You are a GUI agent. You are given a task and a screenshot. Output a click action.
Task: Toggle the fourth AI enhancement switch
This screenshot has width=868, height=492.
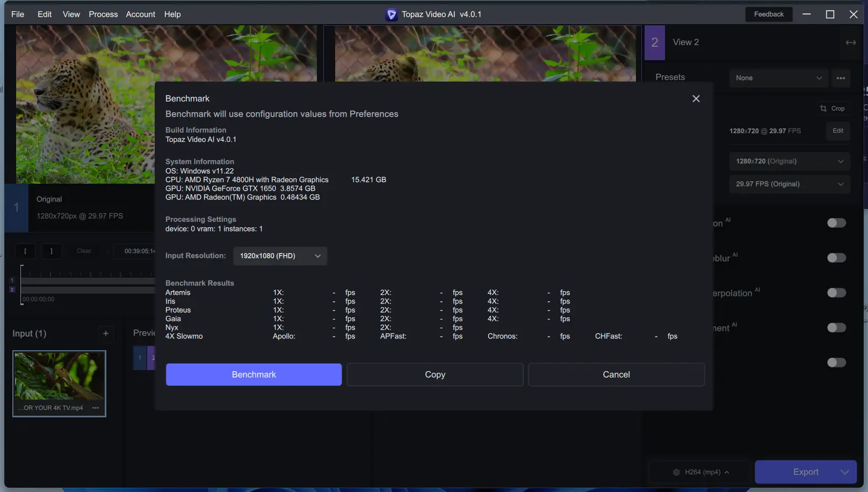click(x=836, y=328)
